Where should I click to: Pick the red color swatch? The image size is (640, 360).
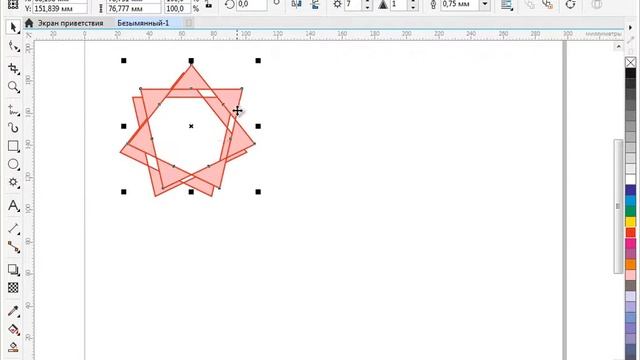click(x=631, y=232)
